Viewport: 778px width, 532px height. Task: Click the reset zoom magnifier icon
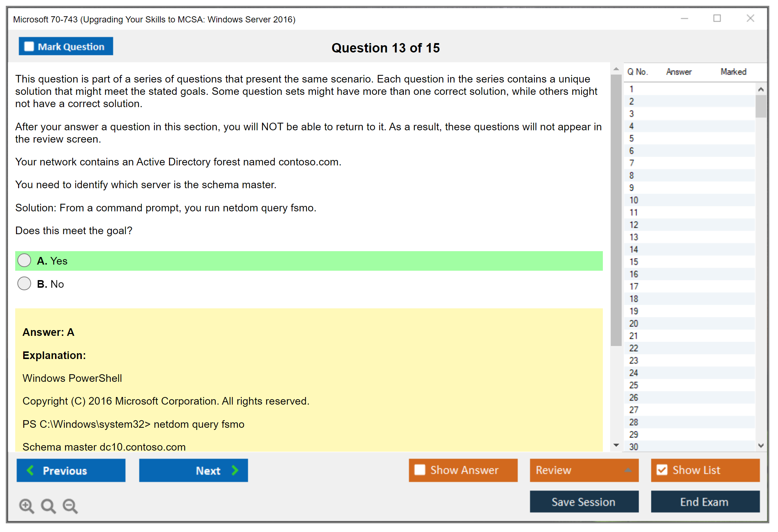pos(48,506)
